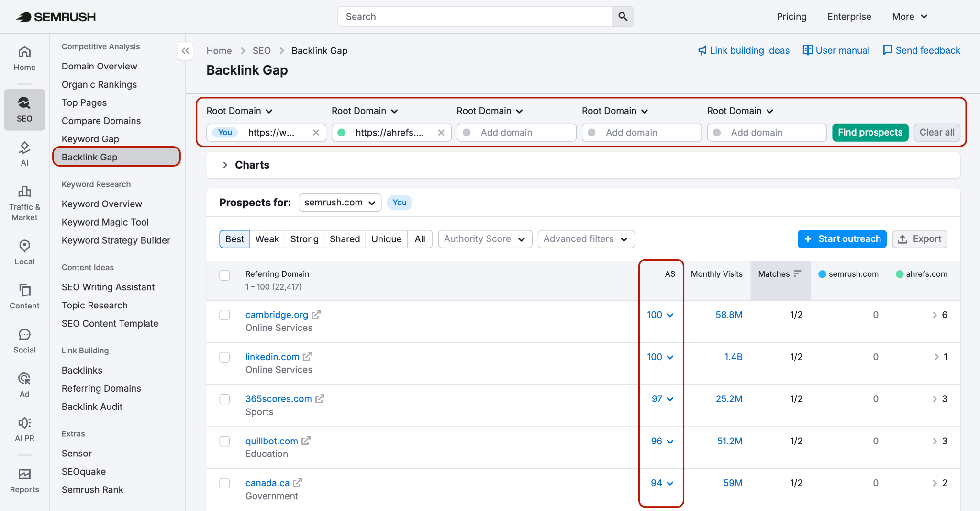
Task: Open the User manual link
Action: pos(836,50)
